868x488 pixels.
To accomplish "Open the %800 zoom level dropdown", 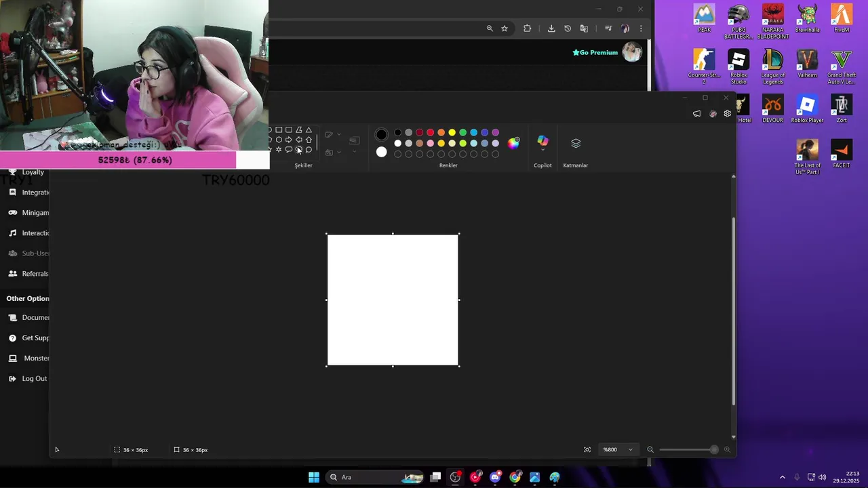I will [618, 449].
